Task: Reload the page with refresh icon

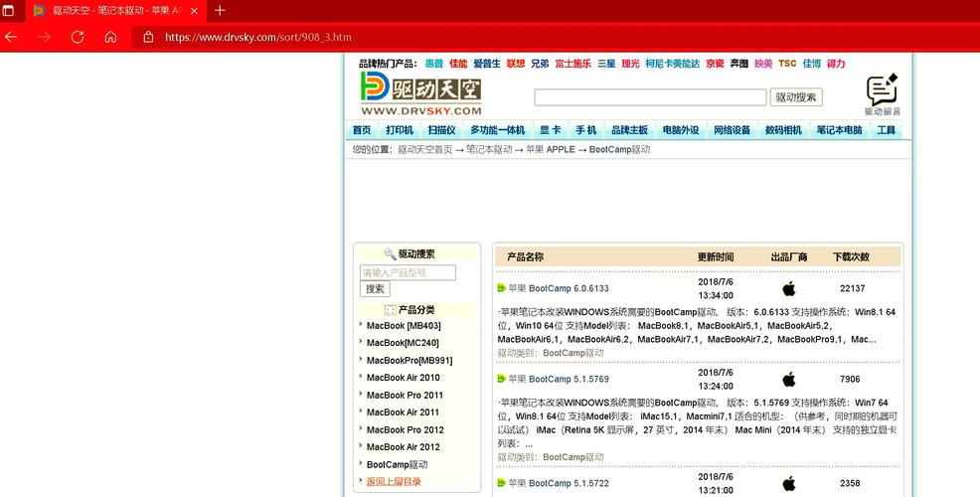Action: [x=78, y=38]
